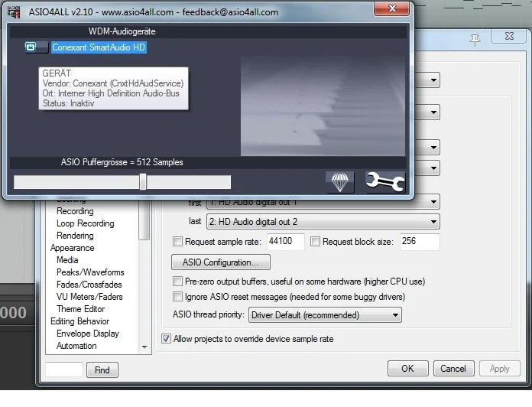The width and height of the screenshot is (532, 407).
Task: Select Fades/Crossfades in the preferences tree
Action: (89, 285)
